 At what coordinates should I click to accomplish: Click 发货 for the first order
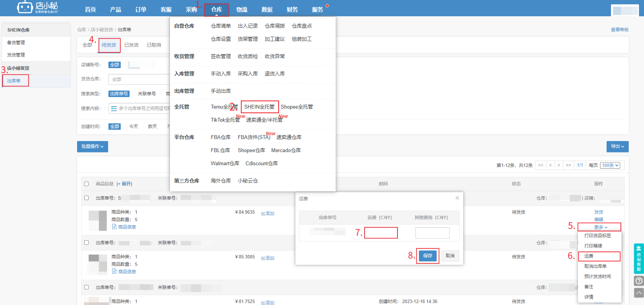(x=599, y=212)
